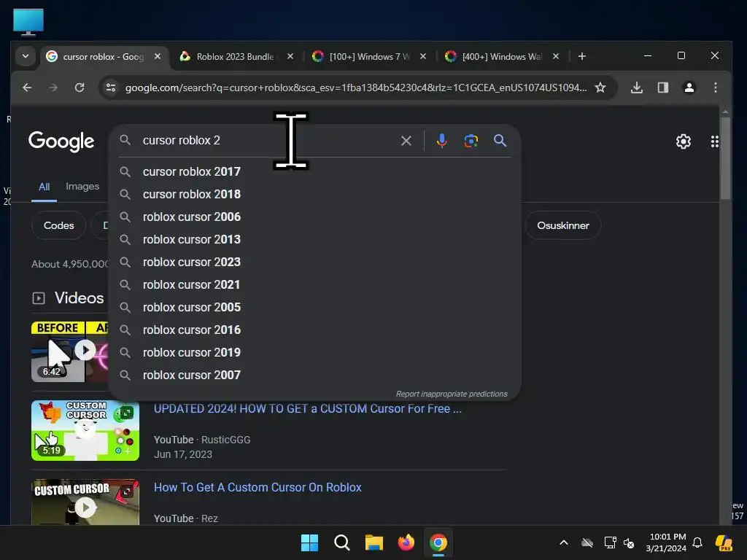Choose suggestion roblox cursor 2006

314,217
